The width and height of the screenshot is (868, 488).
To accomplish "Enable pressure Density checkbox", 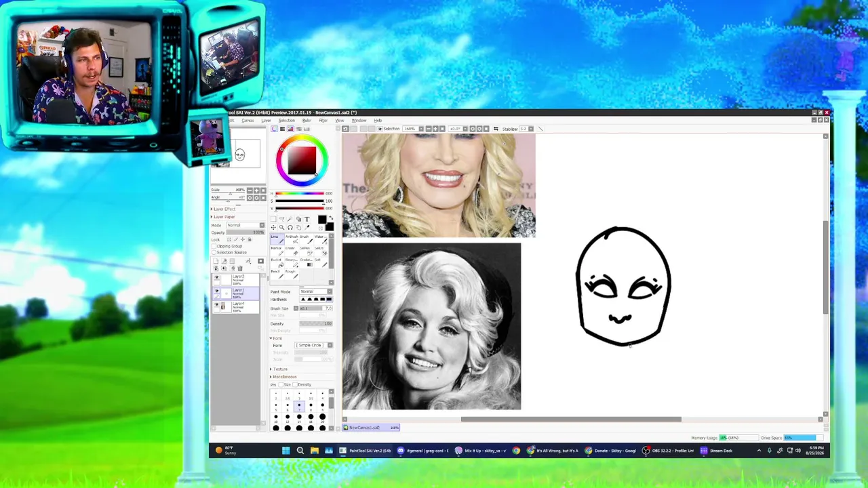I will click(295, 385).
